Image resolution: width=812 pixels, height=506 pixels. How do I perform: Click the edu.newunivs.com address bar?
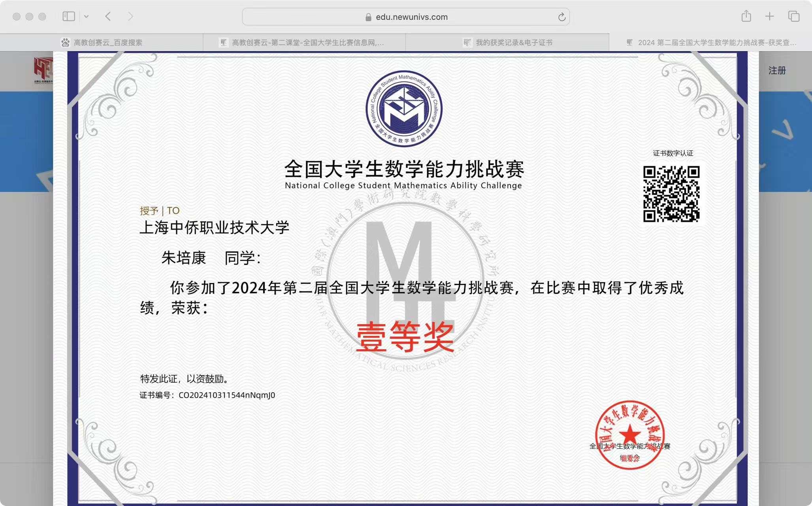click(x=411, y=17)
